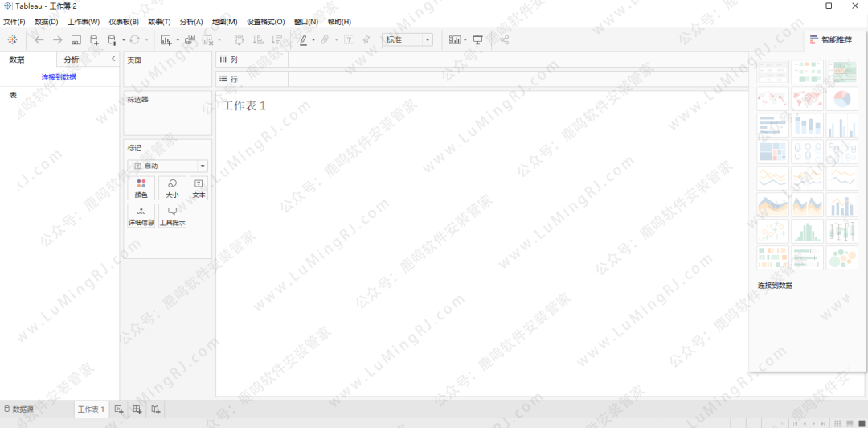The width and height of the screenshot is (868, 428).
Task: Toggle the 智能推荐 Show Me panel
Action: 831,40
